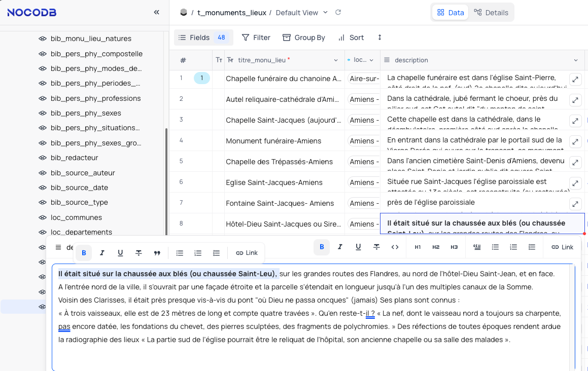The width and height of the screenshot is (588, 371).
Task: Open titre_monu_lieu column options chevron
Action: click(x=336, y=60)
